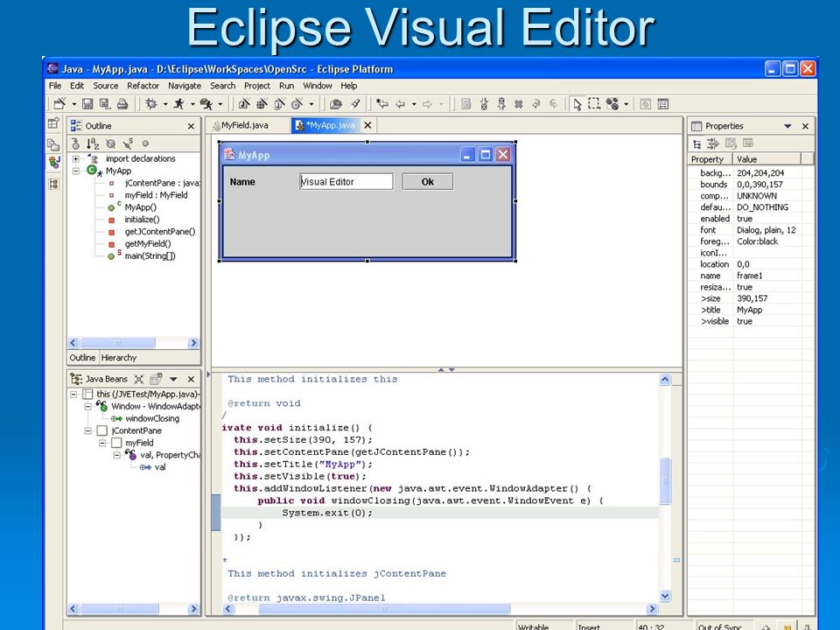
Task: Collapse the jContentPane node in Java Beans
Action: point(87,431)
